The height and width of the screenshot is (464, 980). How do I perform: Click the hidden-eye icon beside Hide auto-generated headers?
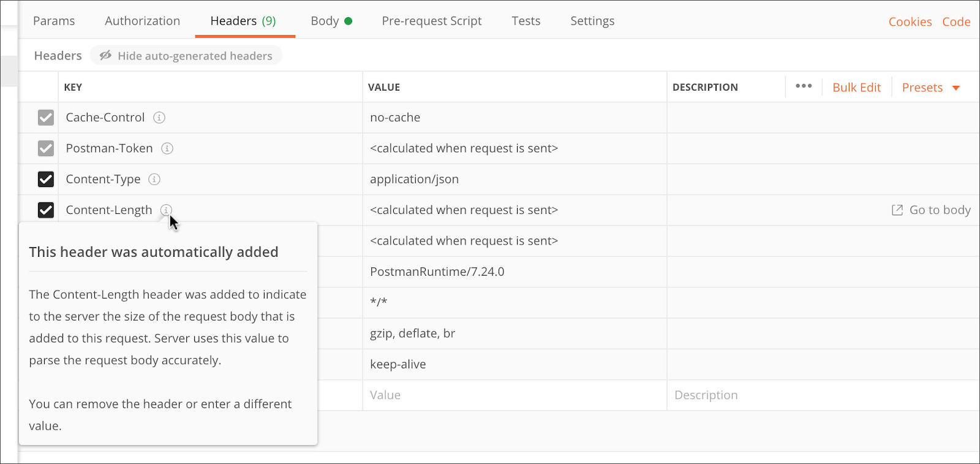click(105, 56)
